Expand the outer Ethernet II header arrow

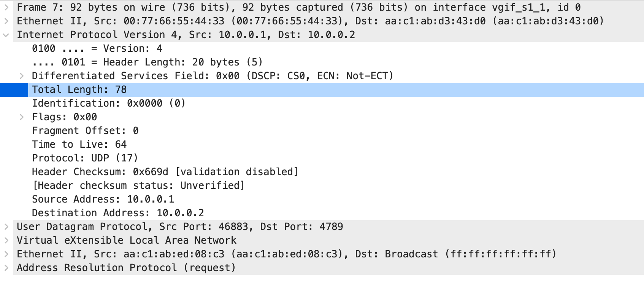(x=6, y=21)
